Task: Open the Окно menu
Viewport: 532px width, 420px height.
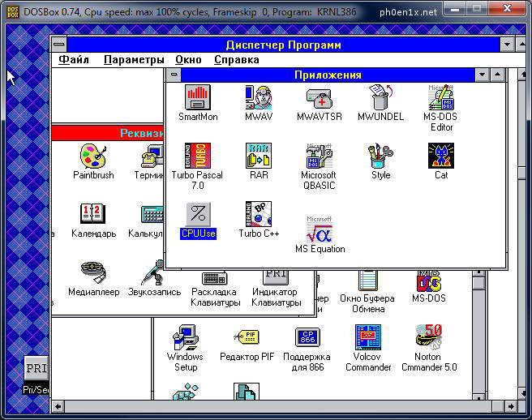Action: click(188, 60)
